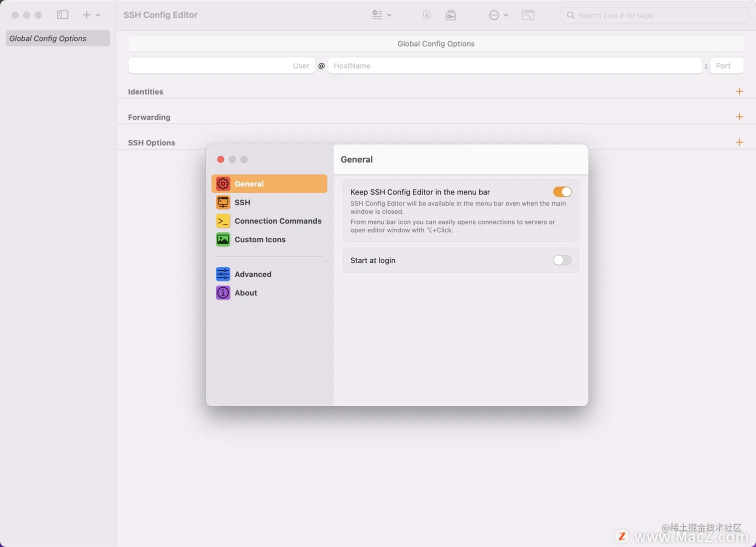
Task: Switch to the Advanced preferences tab
Action: [269, 274]
